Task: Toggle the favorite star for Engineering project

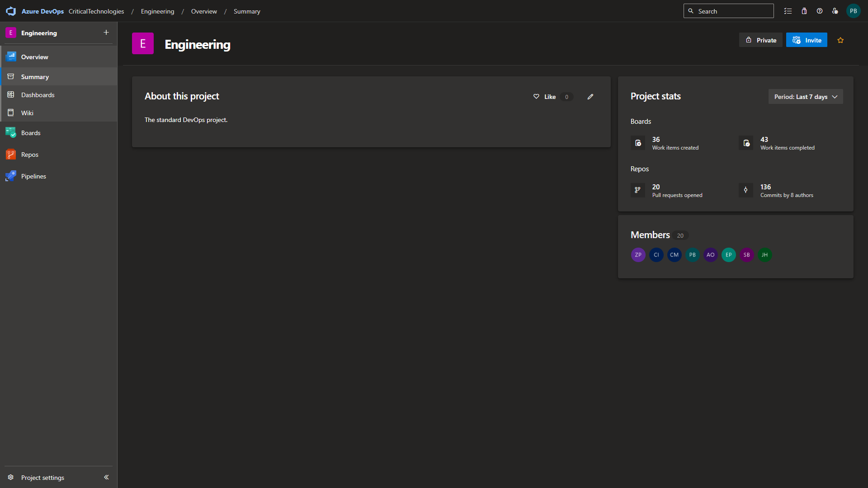Action: pyautogui.click(x=840, y=40)
